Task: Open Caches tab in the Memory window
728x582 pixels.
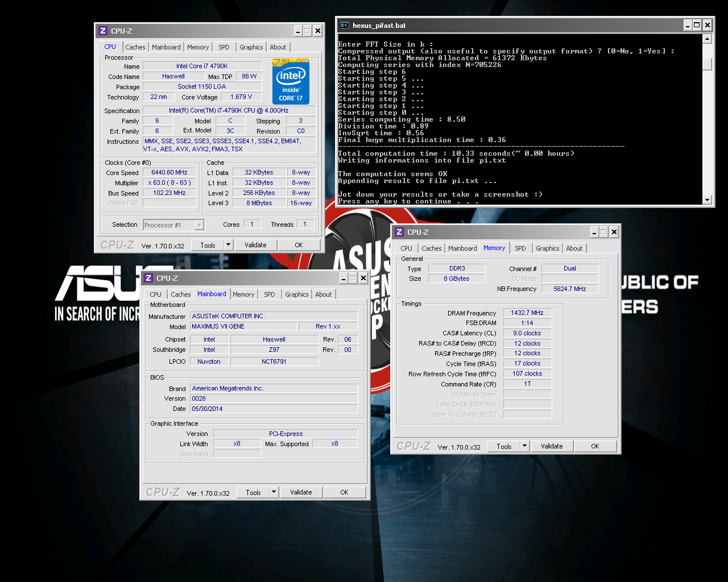Action: click(x=432, y=248)
